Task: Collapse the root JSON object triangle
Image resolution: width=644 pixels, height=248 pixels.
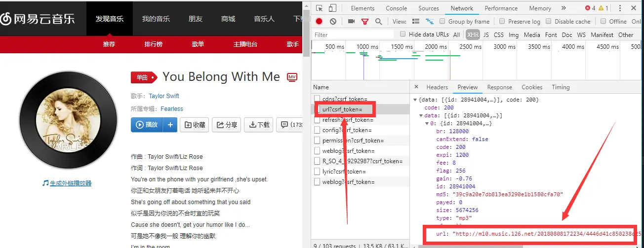Action: point(415,100)
